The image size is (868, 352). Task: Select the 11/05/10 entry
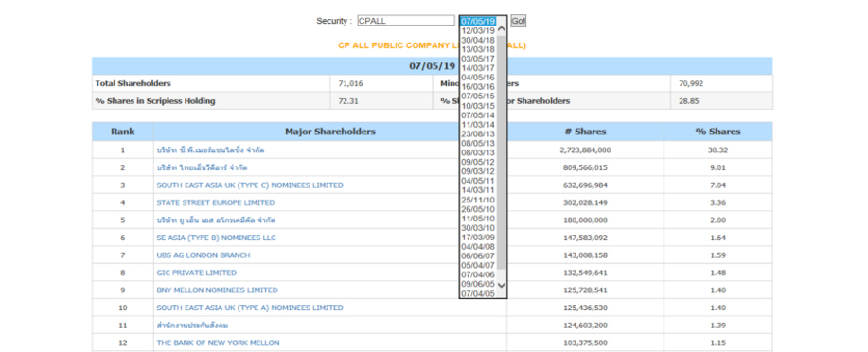pos(478,219)
